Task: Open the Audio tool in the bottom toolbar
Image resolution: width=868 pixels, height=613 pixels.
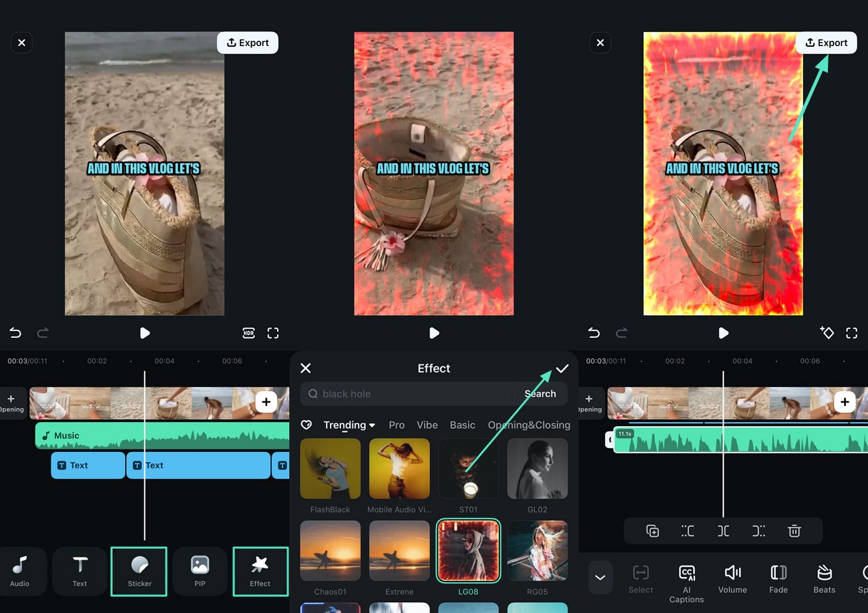Action: 19,571
